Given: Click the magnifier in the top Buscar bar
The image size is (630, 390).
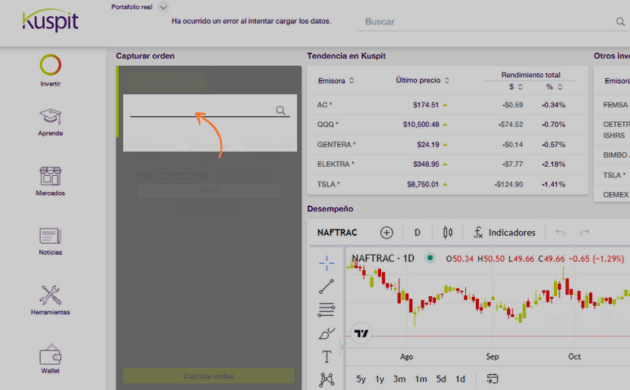Looking at the screenshot, I should (x=620, y=22).
